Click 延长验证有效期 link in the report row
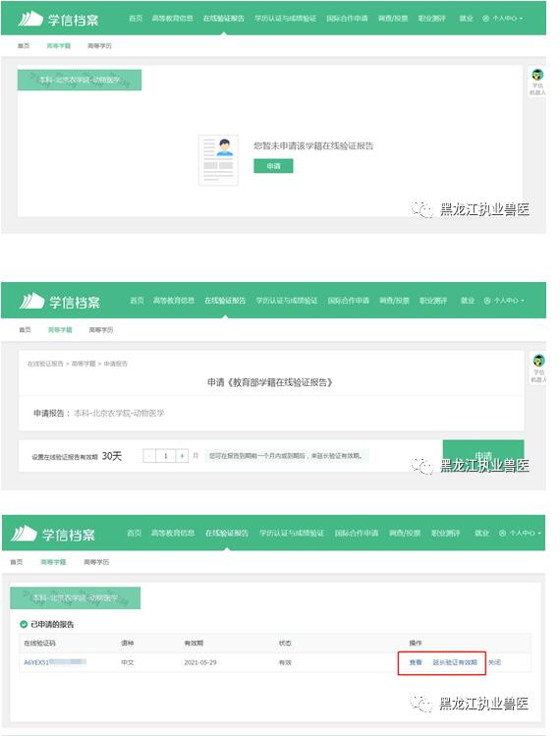560x736 pixels. pyautogui.click(x=454, y=662)
